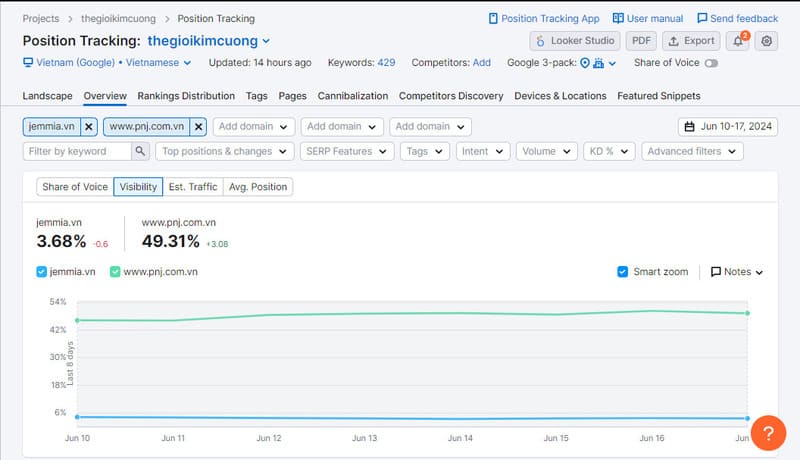800x460 pixels.
Task: Toggle the Share of Voice switch
Action: coord(711,63)
